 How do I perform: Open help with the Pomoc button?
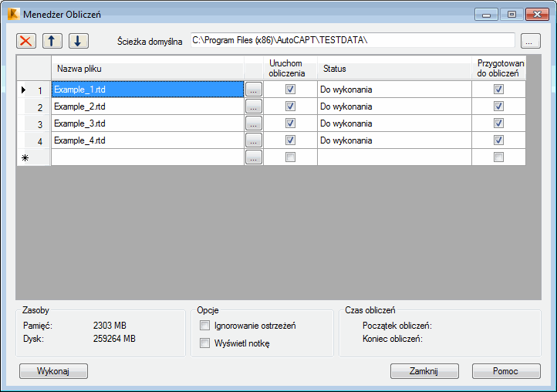(x=506, y=371)
